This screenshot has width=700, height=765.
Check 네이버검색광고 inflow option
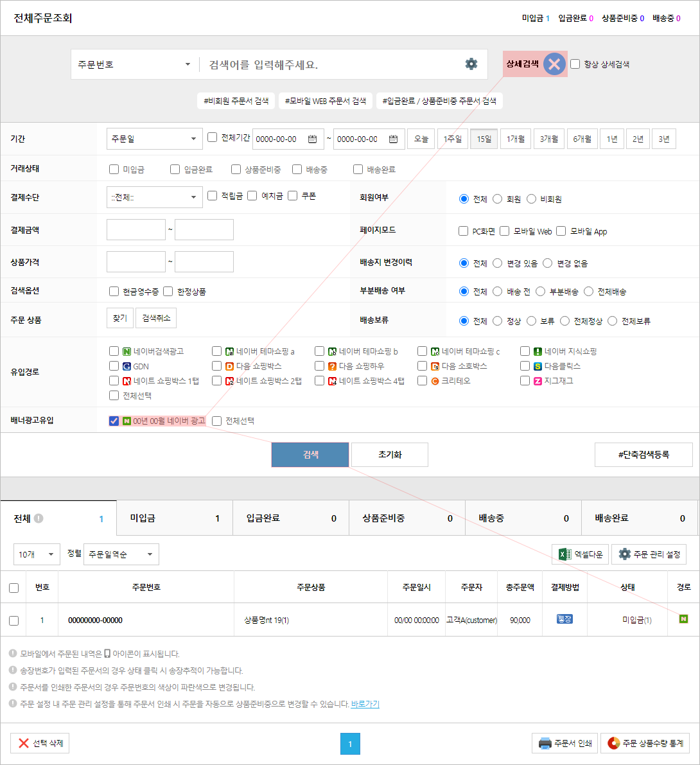pos(114,351)
